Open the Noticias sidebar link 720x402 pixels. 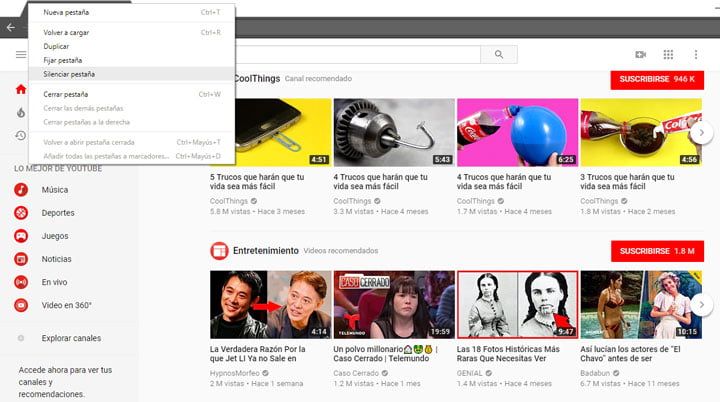click(x=56, y=259)
